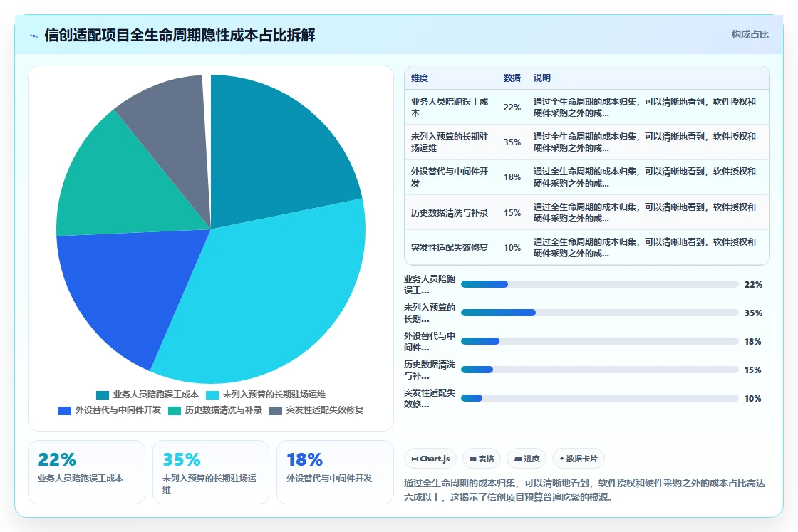Click the chart title 信创适配项目全生命周期隐性成本占比拆解
Image resolution: width=798 pixels, height=532 pixels.
[x=180, y=35]
